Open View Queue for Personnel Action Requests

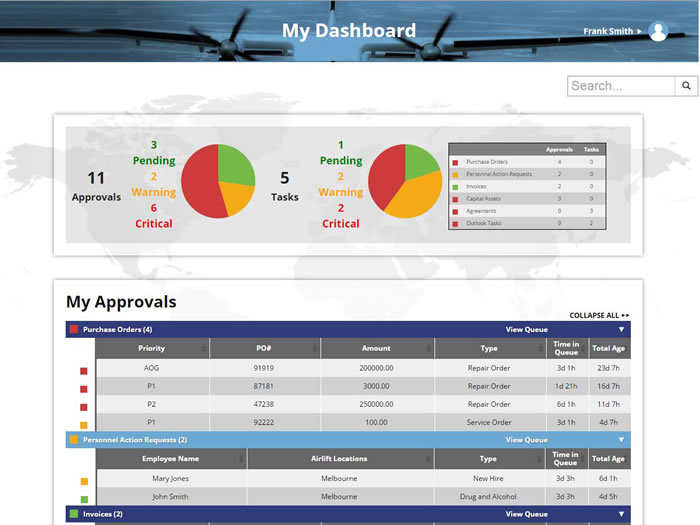tap(526, 440)
